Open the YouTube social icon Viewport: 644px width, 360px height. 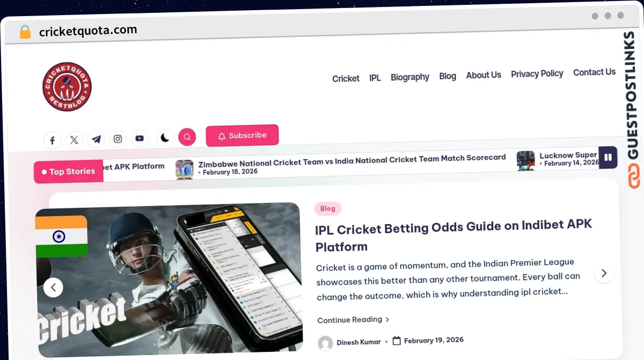click(x=140, y=138)
